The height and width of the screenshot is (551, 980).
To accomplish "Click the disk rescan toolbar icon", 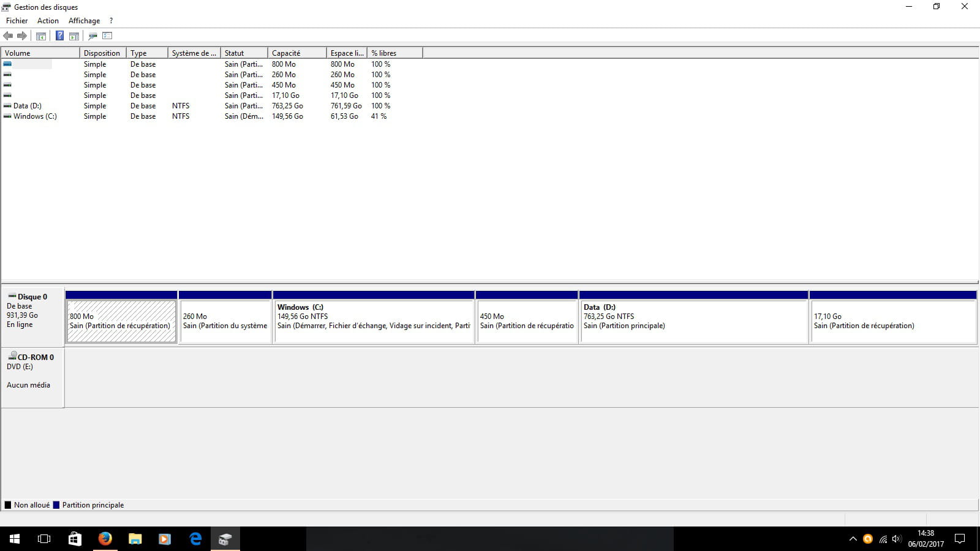I will pos(92,36).
